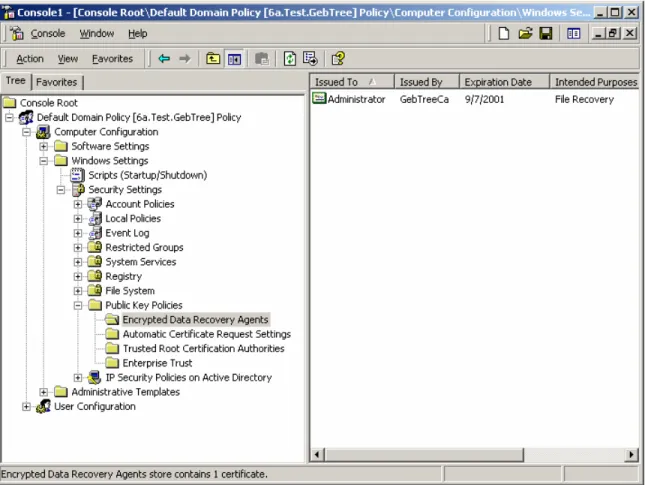
Task: Collapse the Default Domain Policy node
Action: [9, 118]
